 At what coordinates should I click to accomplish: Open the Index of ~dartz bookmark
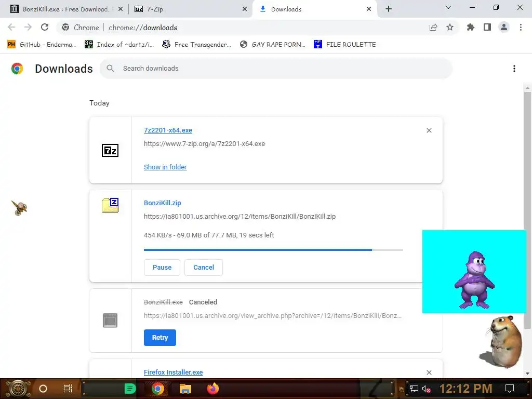(x=119, y=45)
